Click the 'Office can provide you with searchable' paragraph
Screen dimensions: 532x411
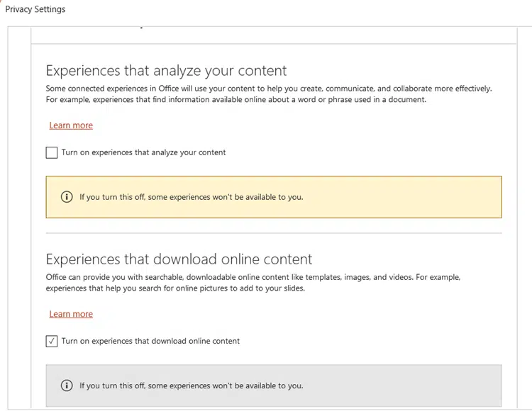point(253,283)
